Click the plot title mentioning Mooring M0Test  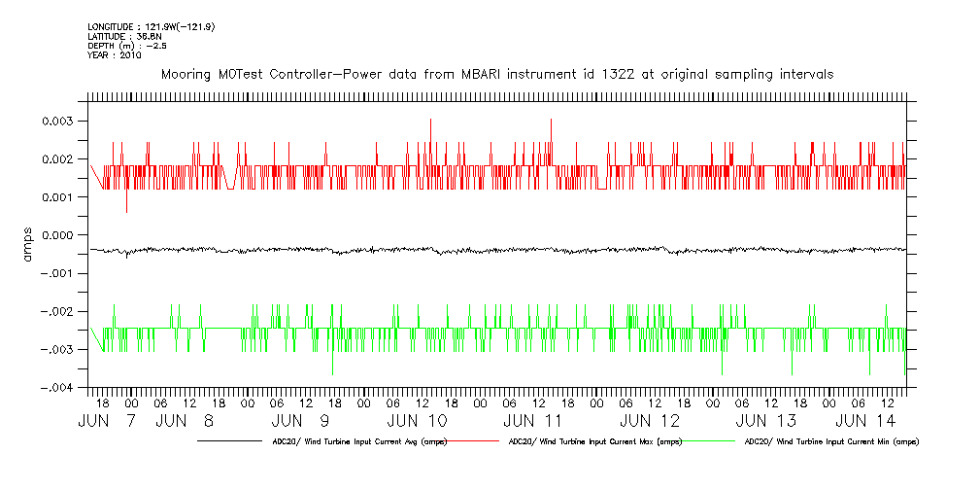point(496,75)
